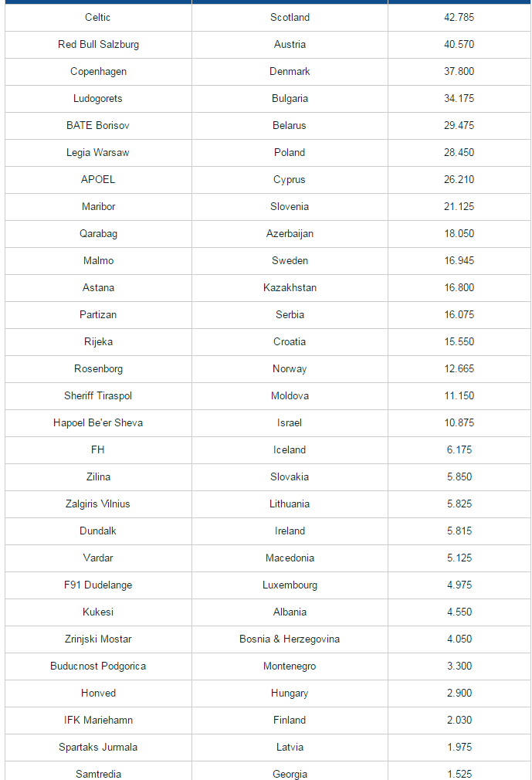
Task: Click Qarabag's 18.050 coefficient value
Action: pos(459,233)
